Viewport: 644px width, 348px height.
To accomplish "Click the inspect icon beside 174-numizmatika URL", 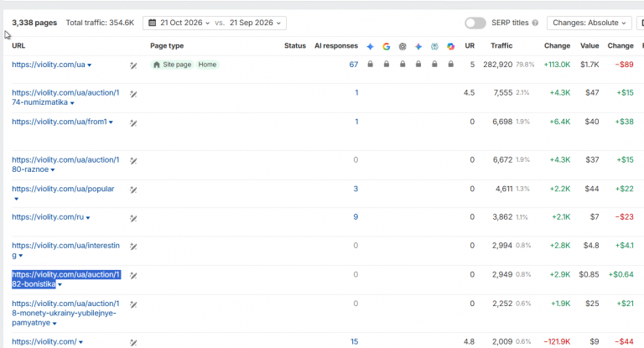I will tap(133, 94).
